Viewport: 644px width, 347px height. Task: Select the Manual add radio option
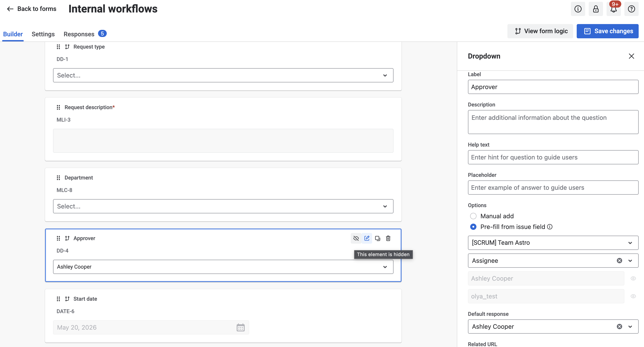pyautogui.click(x=473, y=216)
